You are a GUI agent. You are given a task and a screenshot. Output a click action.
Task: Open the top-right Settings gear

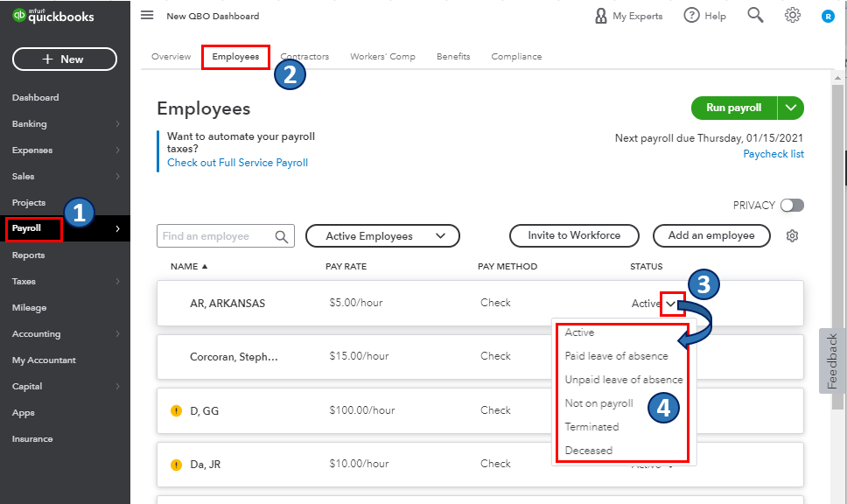point(793,15)
